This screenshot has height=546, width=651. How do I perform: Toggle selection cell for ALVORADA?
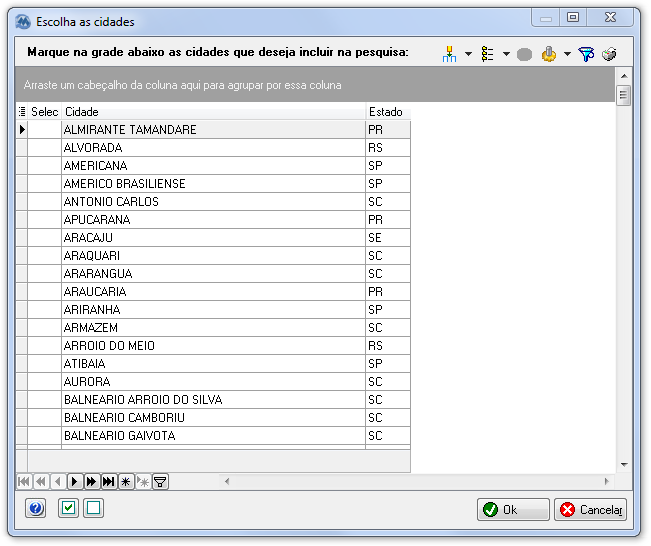click(44, 147)
